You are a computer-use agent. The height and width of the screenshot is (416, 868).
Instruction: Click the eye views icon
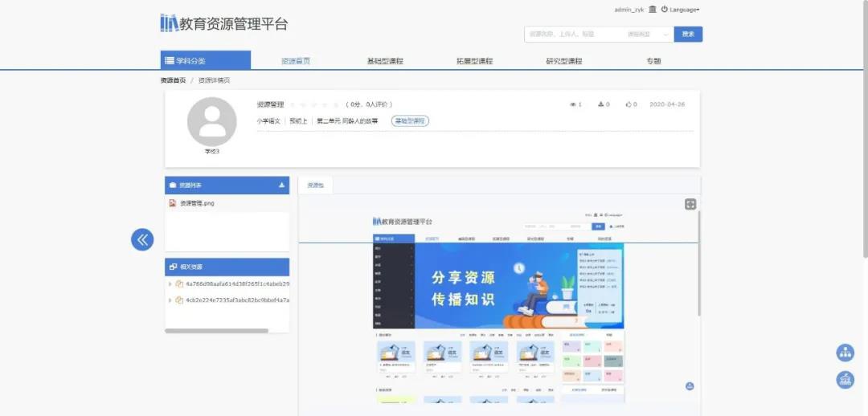pyautogui.click(x=573, y=104)
